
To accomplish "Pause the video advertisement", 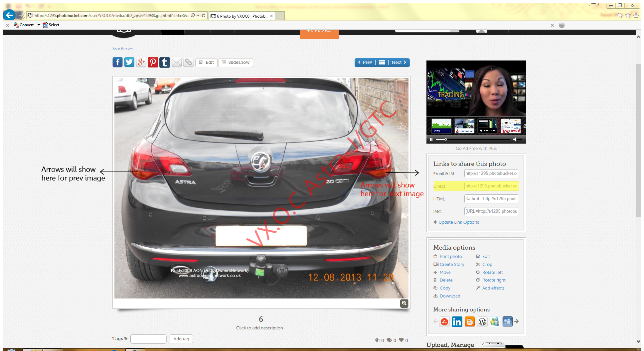I will coord(431,139).
